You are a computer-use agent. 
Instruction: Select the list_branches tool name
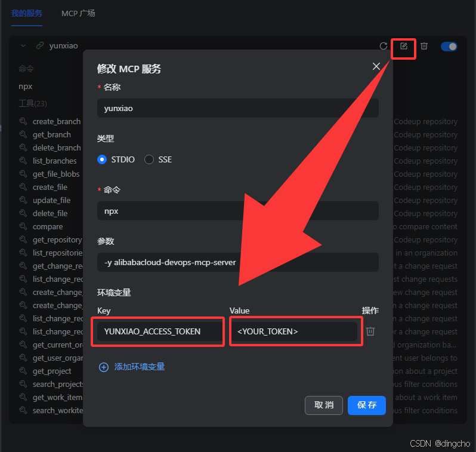click(55, 161)
